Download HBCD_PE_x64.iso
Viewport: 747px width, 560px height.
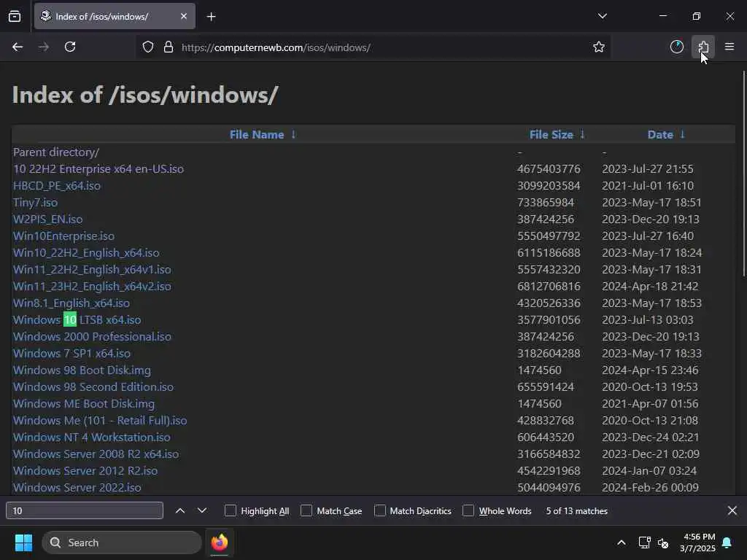point(57,185)
